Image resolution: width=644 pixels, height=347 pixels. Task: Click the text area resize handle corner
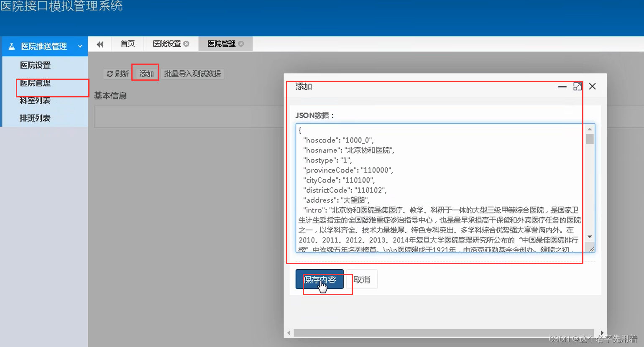pyautogui.click(x=591, y=249)
